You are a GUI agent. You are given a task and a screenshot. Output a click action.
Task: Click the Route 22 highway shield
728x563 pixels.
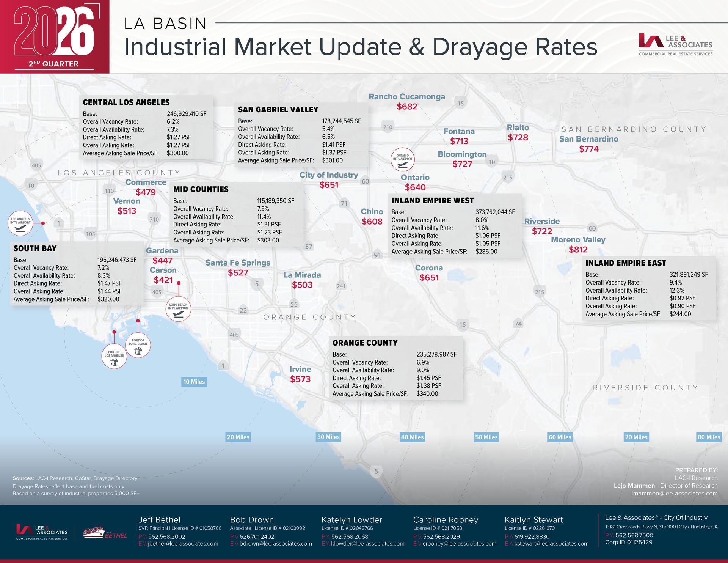click(243, 310)
